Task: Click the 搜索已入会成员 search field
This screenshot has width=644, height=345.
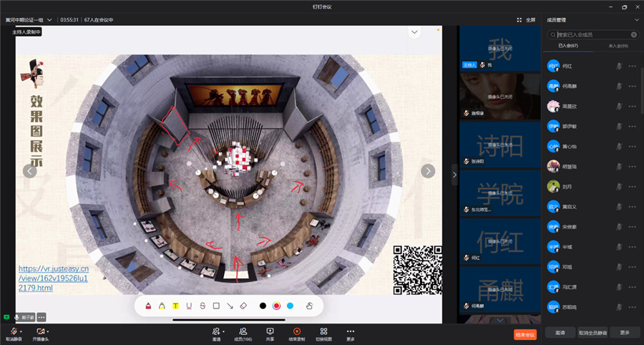Action: [x=591, y=34]
